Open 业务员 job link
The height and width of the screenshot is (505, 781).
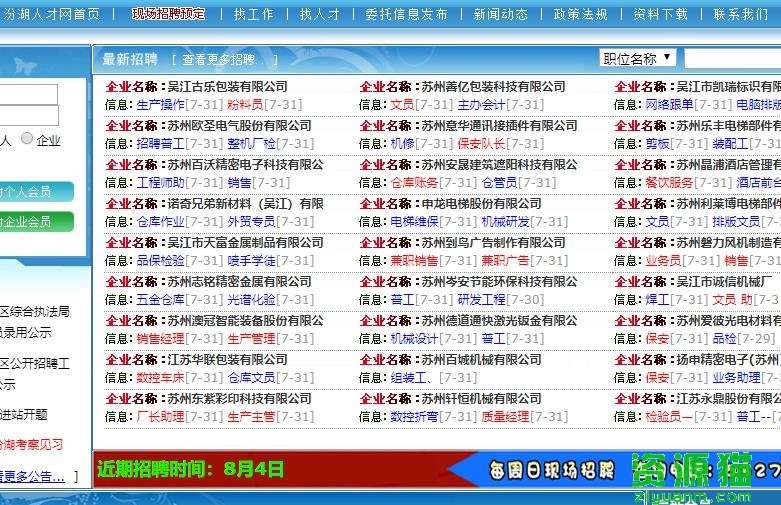(663, 260)
